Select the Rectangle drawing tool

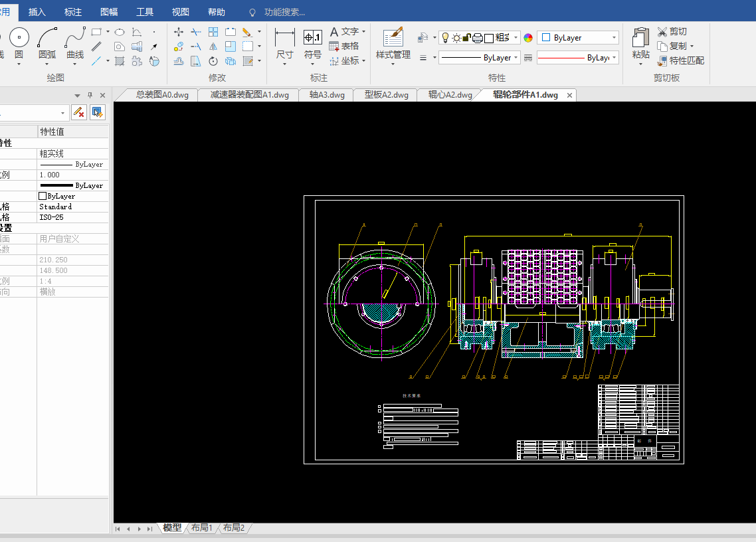click(x=96, y=32)
